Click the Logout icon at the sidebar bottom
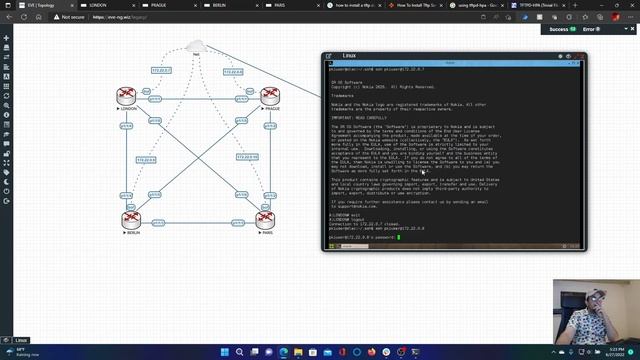 click(x=6, y=201)
